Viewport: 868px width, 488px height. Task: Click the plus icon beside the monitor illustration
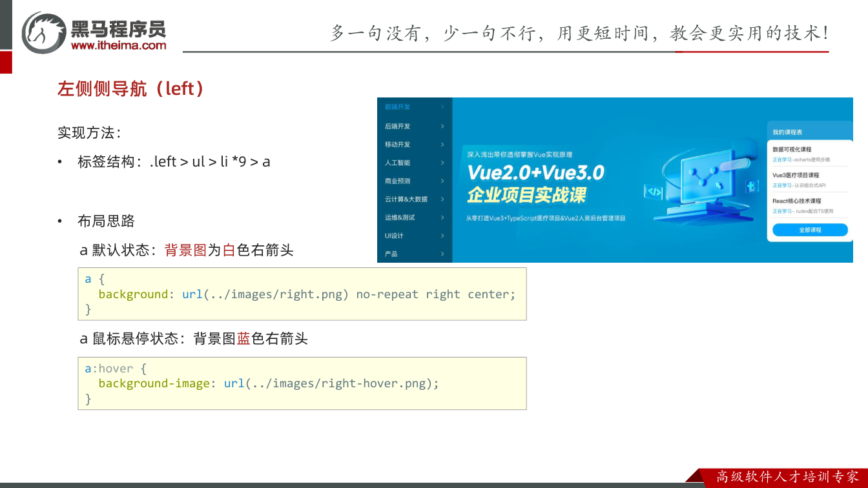[751, 186]
